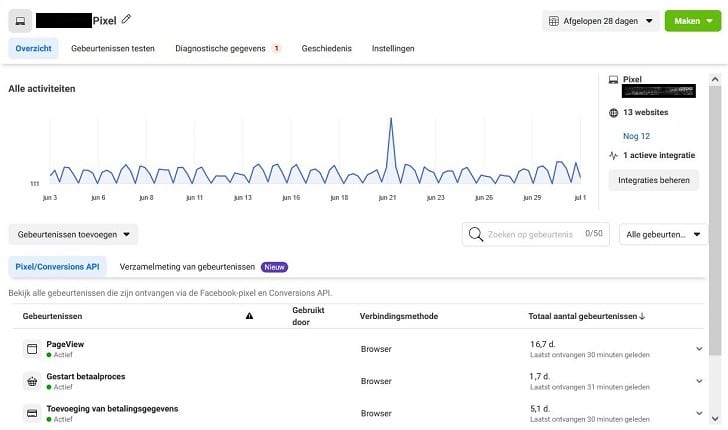Image resolution: width=728 pixels, height=430 pixels.
Task: Click the scrollbar up arrow
Action: (715, 79)
